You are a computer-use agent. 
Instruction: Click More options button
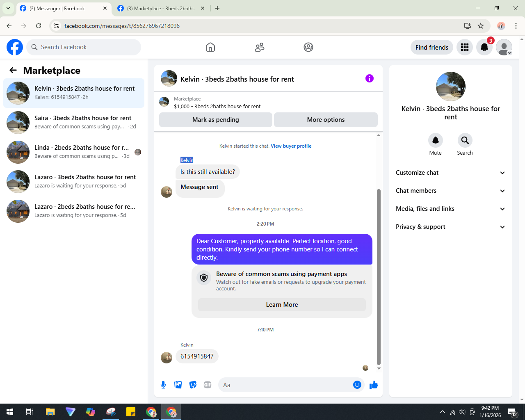pyautogui.click(x=326, y=120)
